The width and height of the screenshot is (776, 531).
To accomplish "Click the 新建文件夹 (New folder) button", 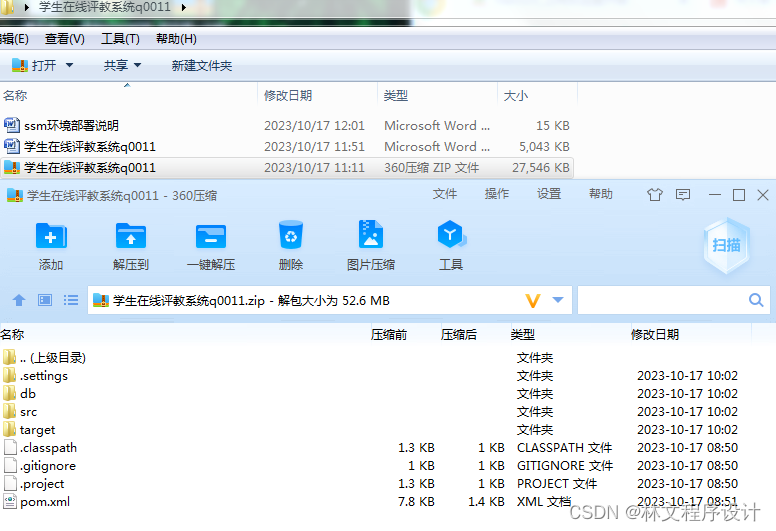I will coord(201,65).
